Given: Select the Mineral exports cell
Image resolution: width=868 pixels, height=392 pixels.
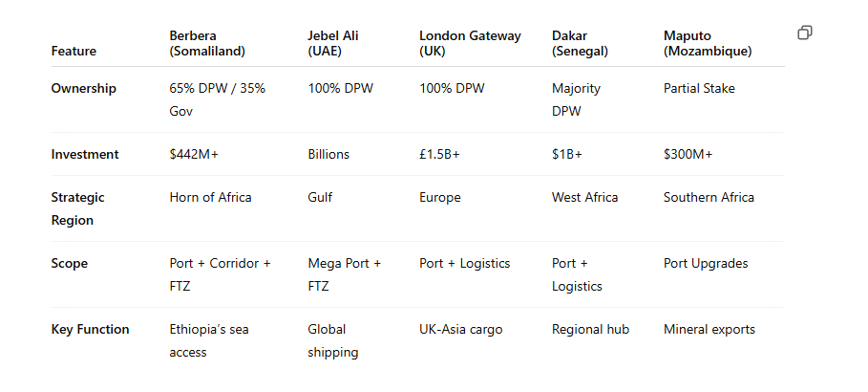Looking at the screenshot, I should (709, 329).
